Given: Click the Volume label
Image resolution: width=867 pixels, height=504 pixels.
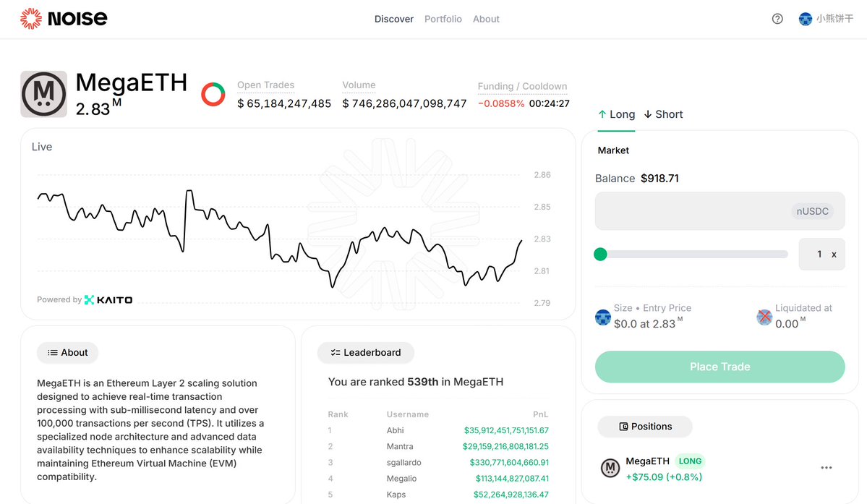Looking at the screenshot, I should click(x=359, y=85).
